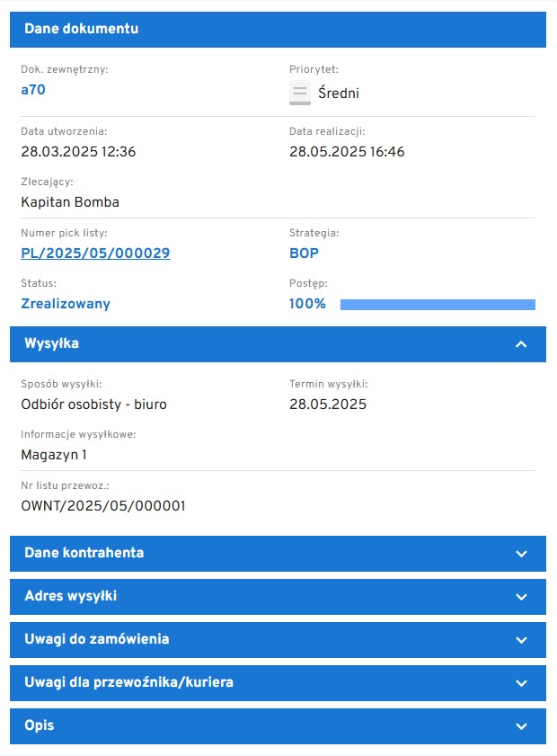
Task: Expand the Opis section chevron
Action: [x=521, y=725]
